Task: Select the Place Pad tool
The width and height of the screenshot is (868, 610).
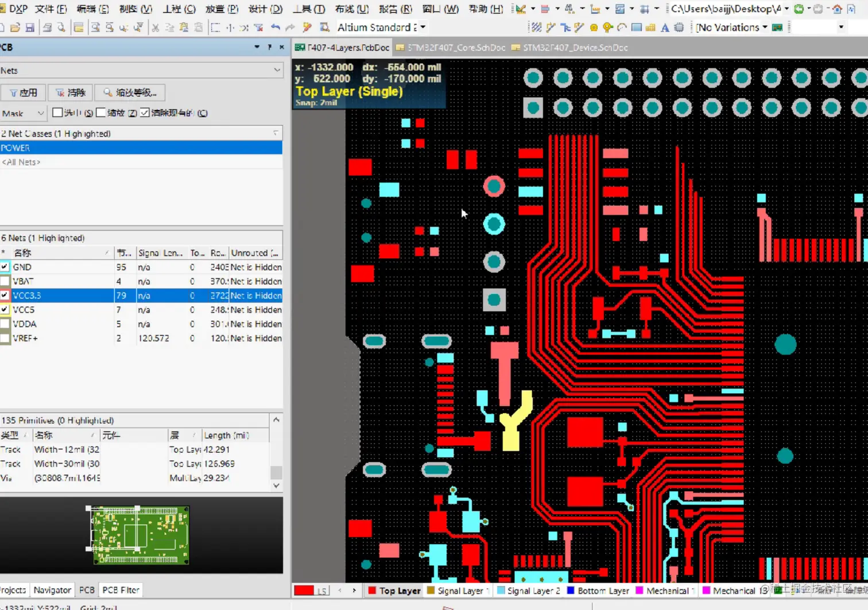Action: pyautogui.click(x=594, y=28)
